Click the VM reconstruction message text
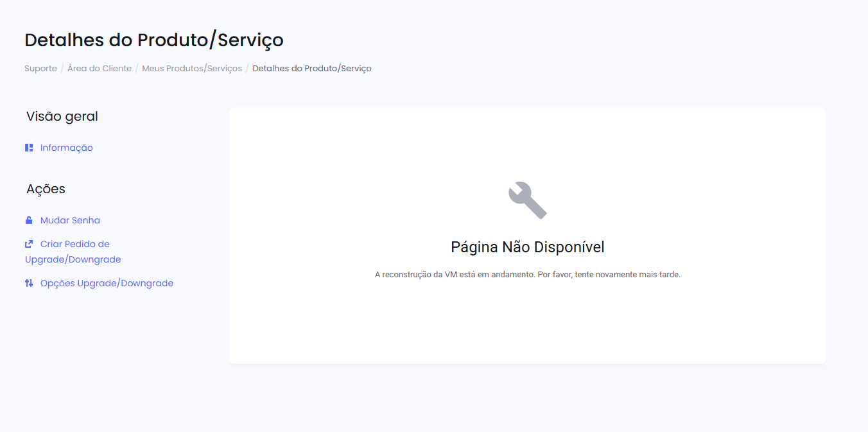This screenshot has width=868, height=432. 527,274
